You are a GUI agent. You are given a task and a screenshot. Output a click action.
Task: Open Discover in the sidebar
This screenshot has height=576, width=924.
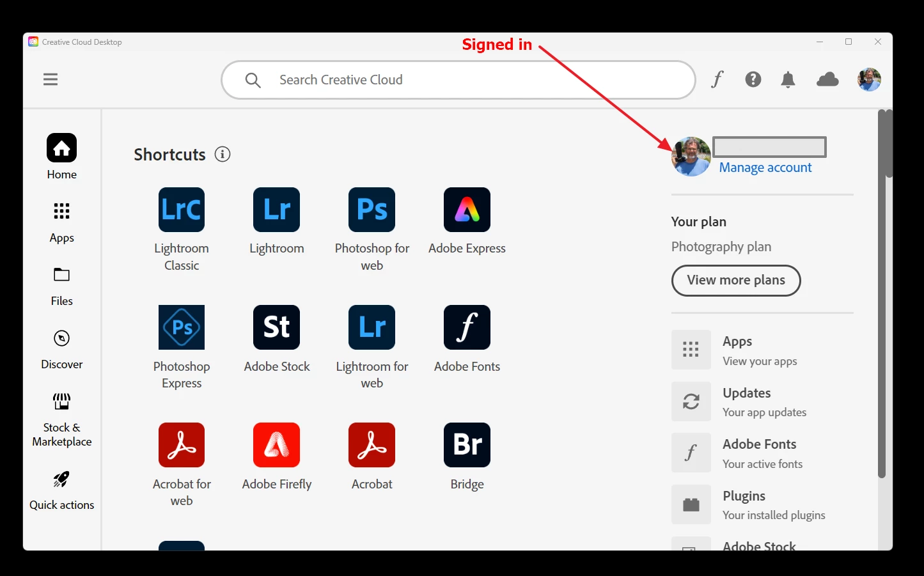(x=62, y=350)
